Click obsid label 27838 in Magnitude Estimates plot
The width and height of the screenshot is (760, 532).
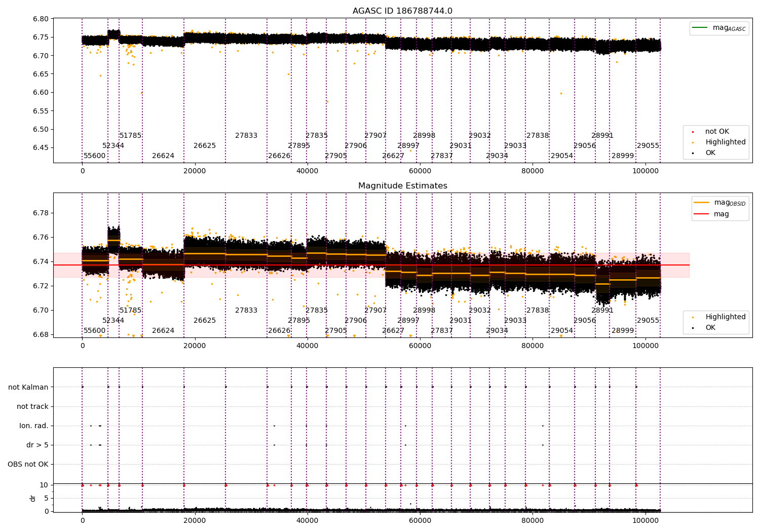[538, 310]
